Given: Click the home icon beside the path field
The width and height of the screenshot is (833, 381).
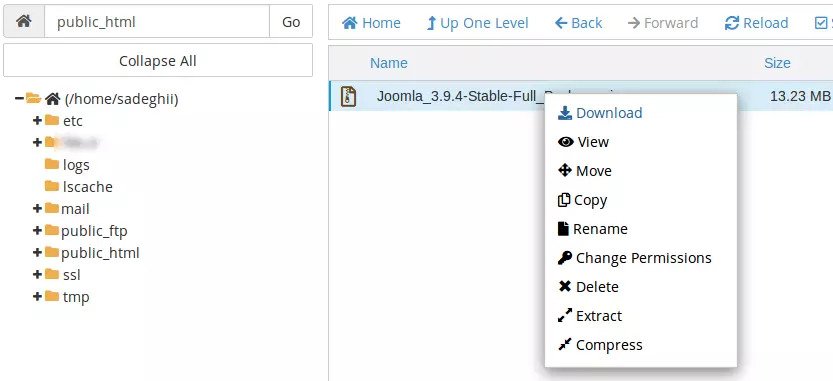Looking at the screenshot, I should pyautogui.click(x=23, y=22).
